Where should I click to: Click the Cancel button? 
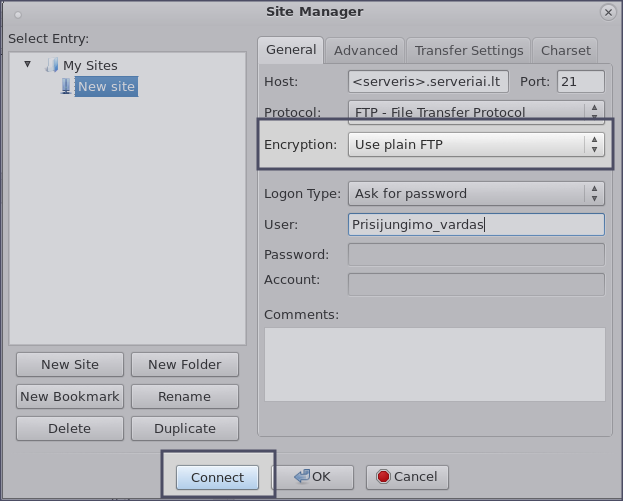point(406,477)
